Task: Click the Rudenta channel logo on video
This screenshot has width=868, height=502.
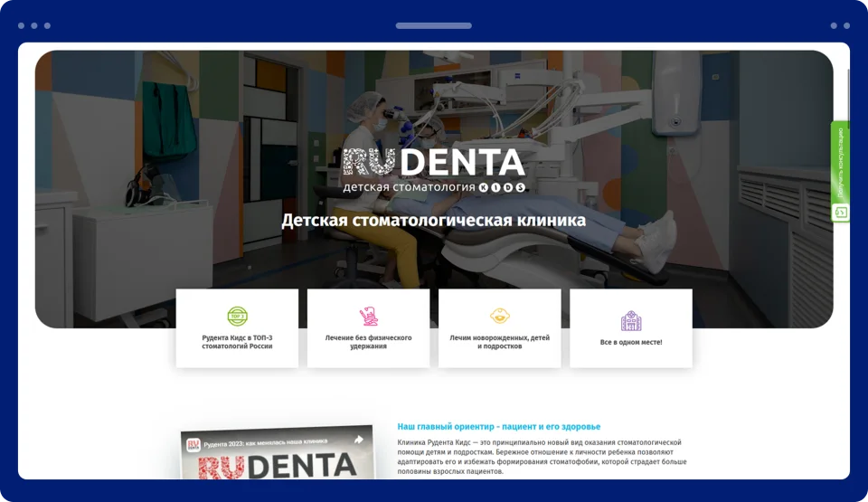Action: [x=193, y=445]
